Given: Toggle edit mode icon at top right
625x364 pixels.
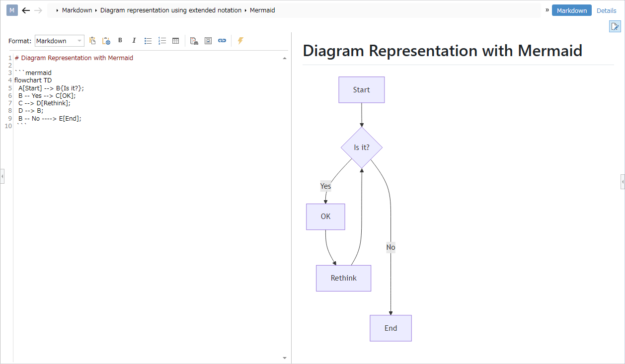Looking at the screenshot, I should 615,27.
